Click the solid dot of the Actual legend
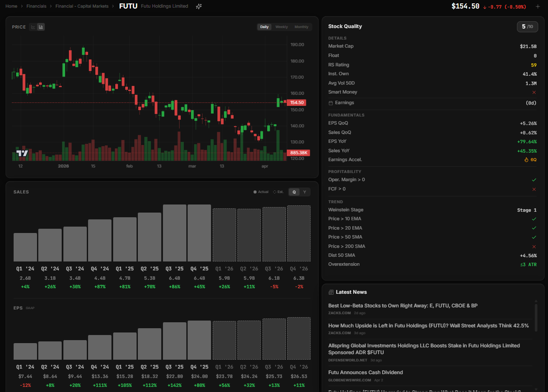Screen dimensions: 548x392 click(255, 192)
